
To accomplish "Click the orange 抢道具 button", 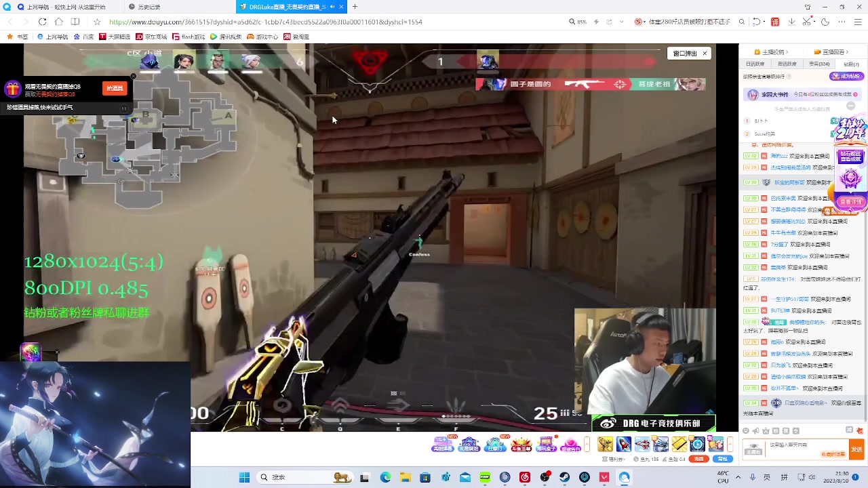I will pos(115,88).
